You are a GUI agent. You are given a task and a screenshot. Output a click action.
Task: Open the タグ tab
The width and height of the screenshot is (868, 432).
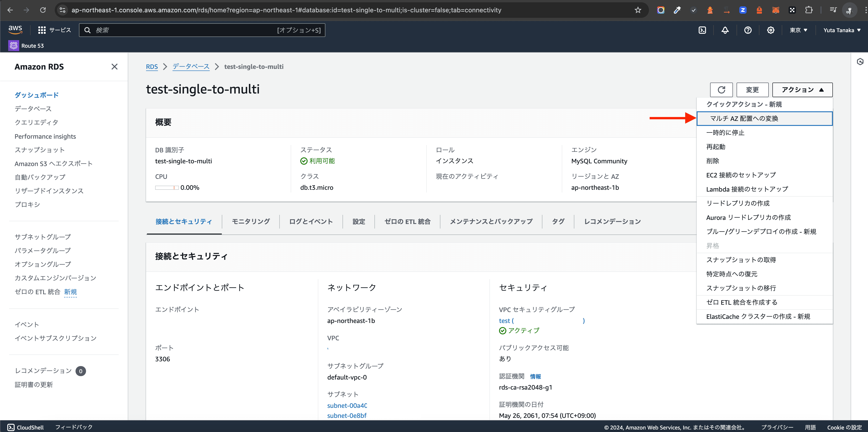[558, 221]
